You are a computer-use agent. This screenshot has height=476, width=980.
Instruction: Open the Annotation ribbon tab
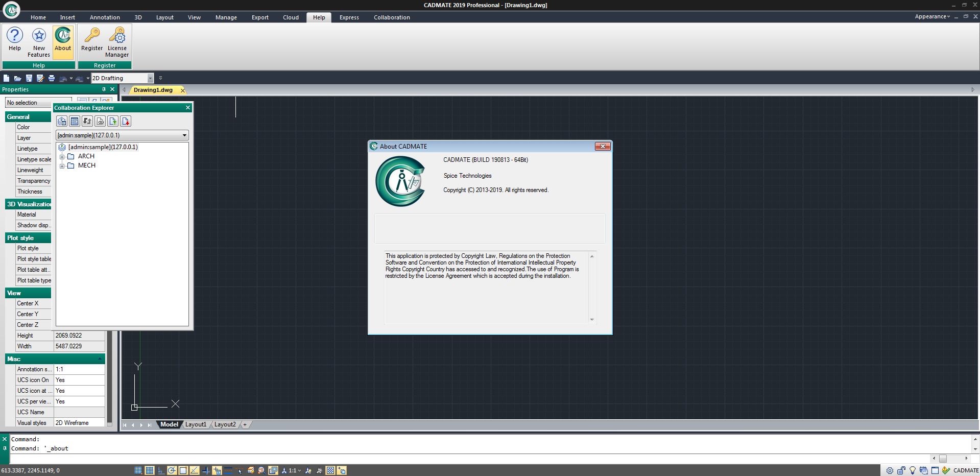(105, 17)
